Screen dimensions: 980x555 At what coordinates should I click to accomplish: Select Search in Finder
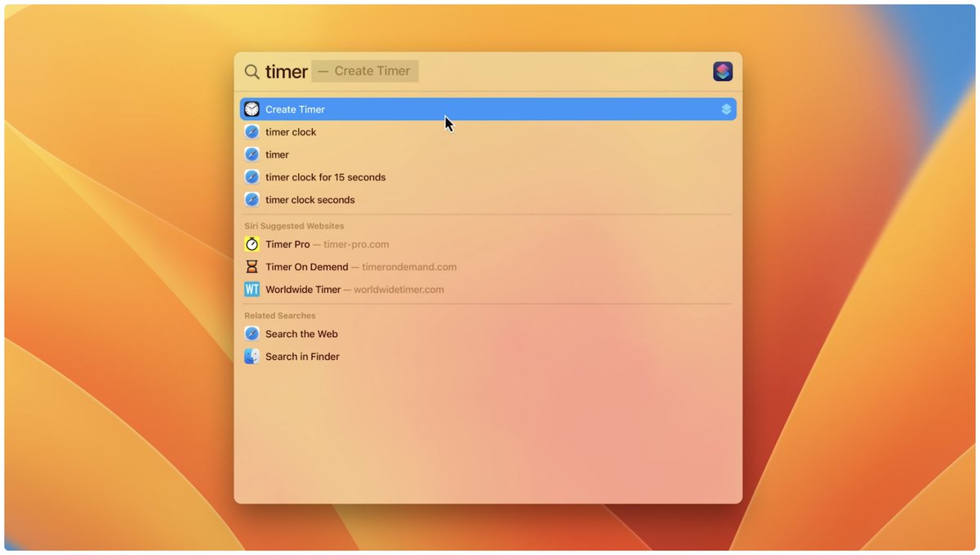(x=488, y=357)
